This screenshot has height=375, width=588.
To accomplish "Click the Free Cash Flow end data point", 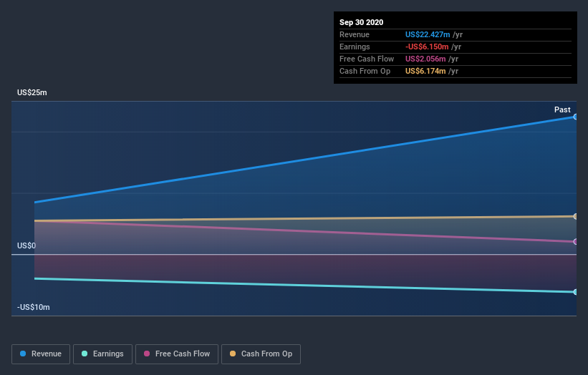I will (575, 242).
